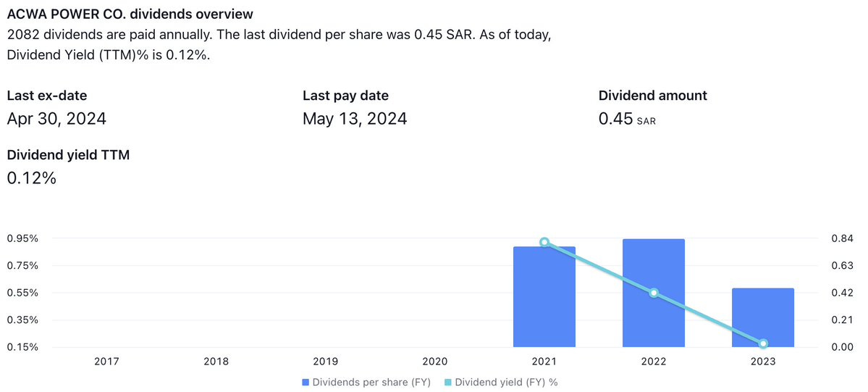Toggle the Dividends per share (FY) legend item
868x392 pixels.
366,382
